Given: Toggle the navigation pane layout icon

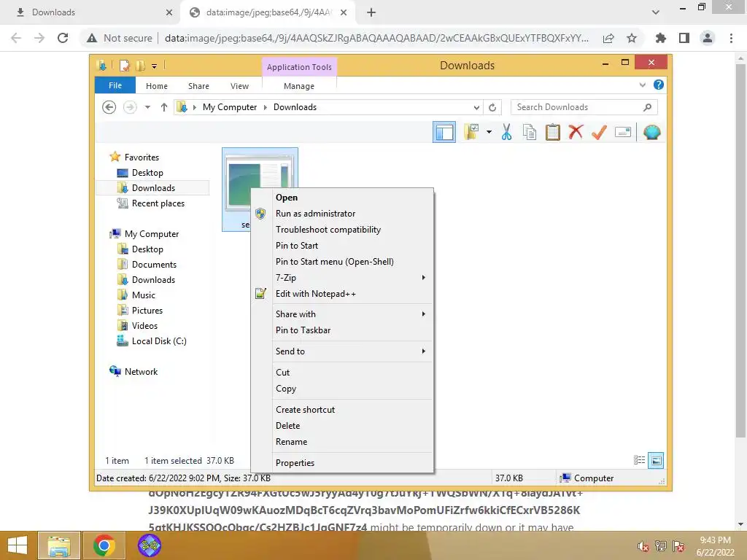Looking at the screenshot, I should click(x=444, y=132).
